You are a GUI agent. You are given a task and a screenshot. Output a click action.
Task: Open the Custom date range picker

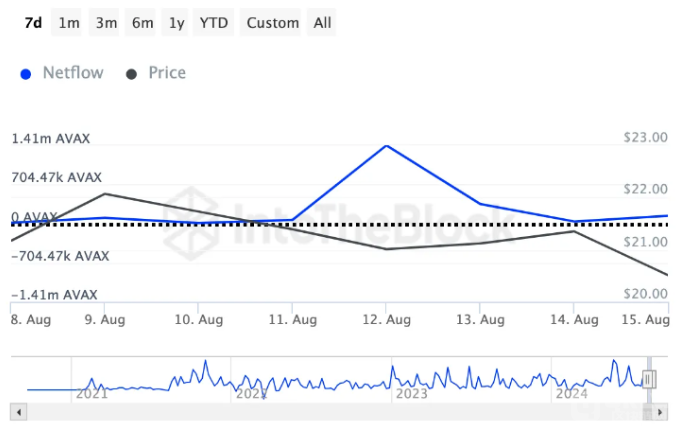272,23
